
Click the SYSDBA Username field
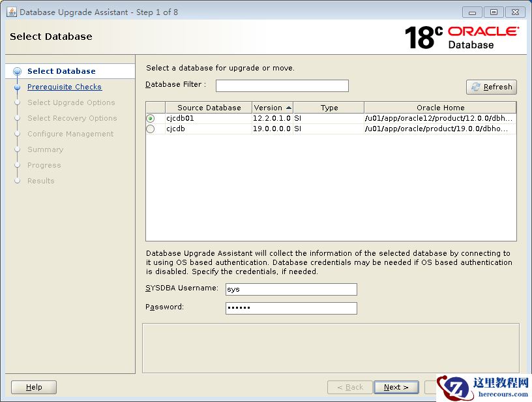coord(291,289)
